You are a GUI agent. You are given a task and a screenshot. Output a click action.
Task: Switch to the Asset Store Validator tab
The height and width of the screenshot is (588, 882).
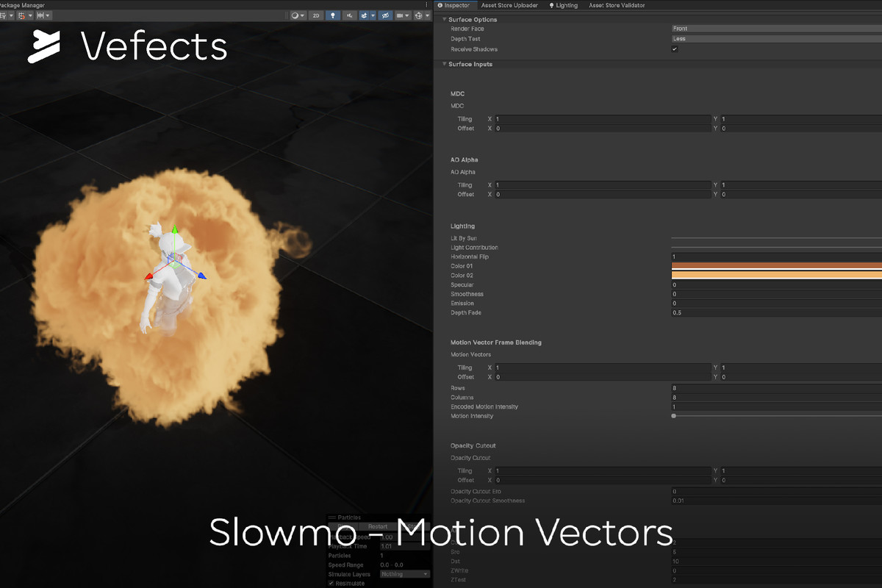(x=617, y=5)
